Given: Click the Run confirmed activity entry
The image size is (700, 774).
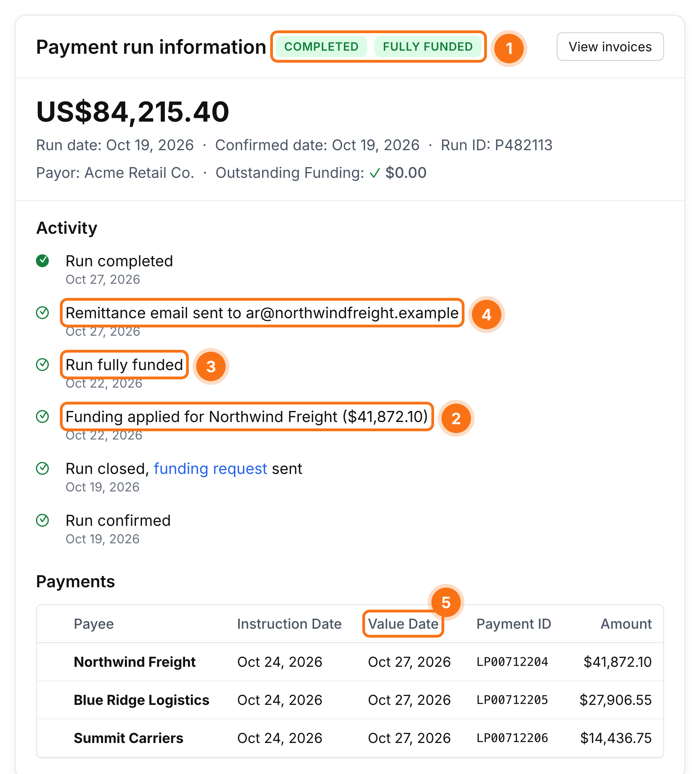Looking at the screenshot, I should tap(118, 521).
